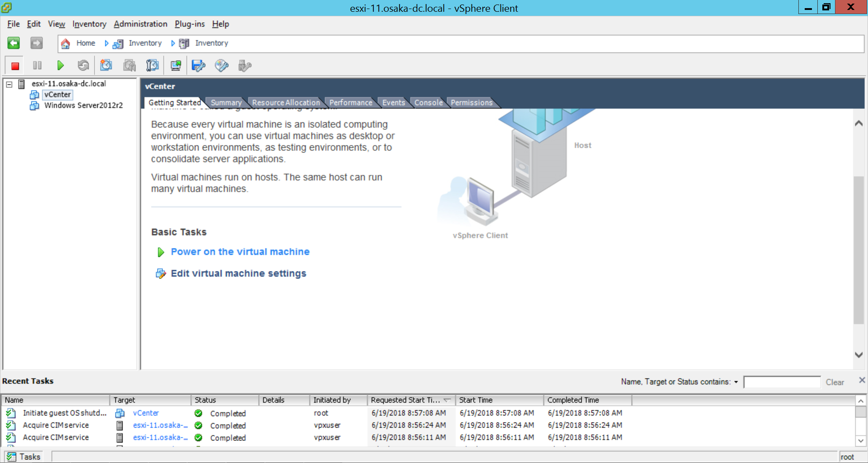Click the second Inventory breadcrumb icon
The width and height of the screenshot is (868, 463).
click(x=184, y=44)
